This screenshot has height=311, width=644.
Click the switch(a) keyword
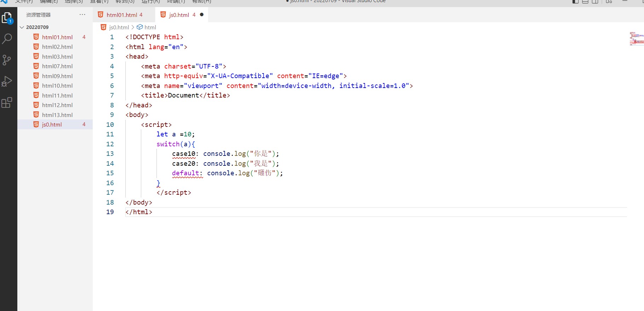(168, 144)
